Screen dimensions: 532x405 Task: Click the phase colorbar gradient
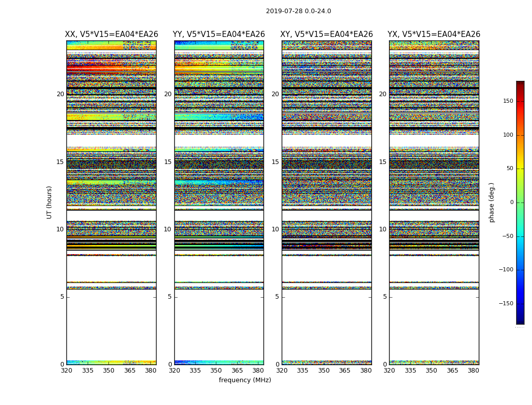[x=520, y=202]
